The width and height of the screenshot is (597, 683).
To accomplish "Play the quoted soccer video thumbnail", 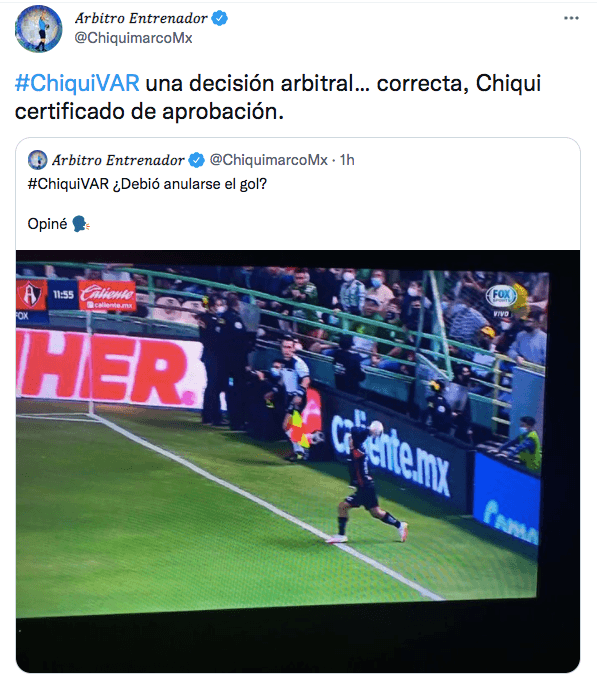I will coord(298,461).
